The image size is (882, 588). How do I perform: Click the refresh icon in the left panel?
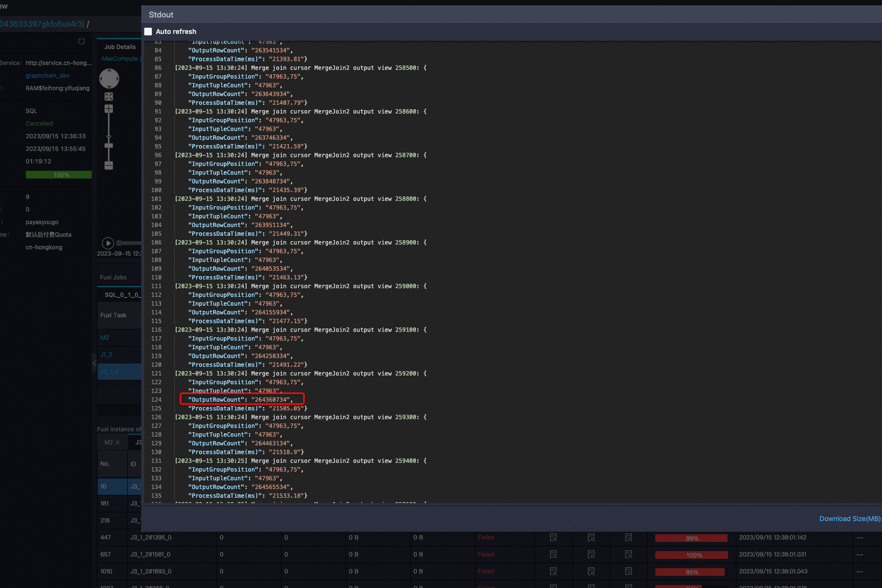82,41
